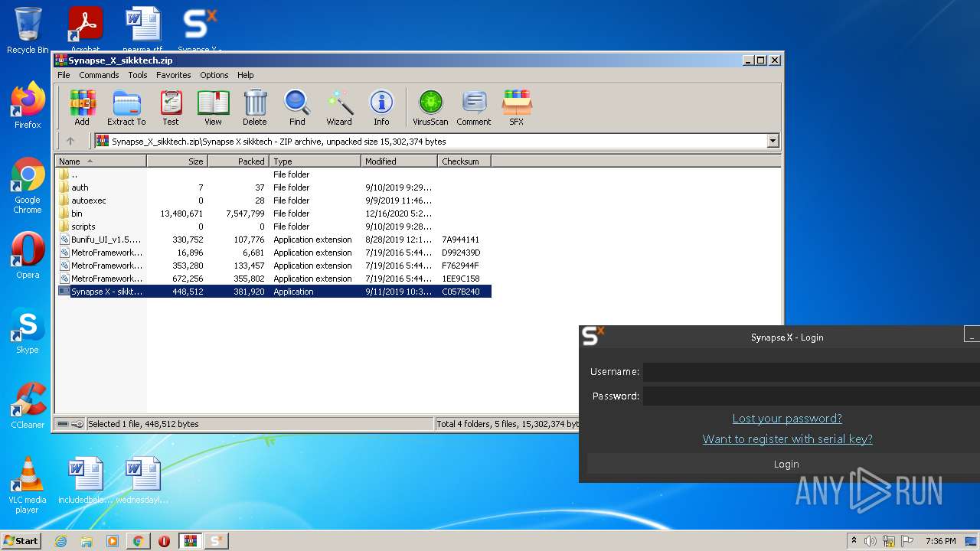Image resolution: width=980 pixels, height=551 pixels.
Task: Expand the address path dropdown
Action: point(773,141)
